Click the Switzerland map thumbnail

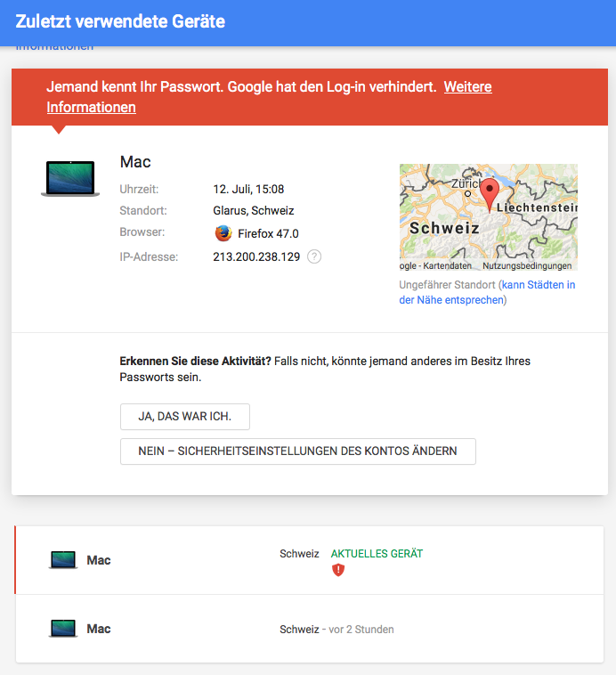489,217
